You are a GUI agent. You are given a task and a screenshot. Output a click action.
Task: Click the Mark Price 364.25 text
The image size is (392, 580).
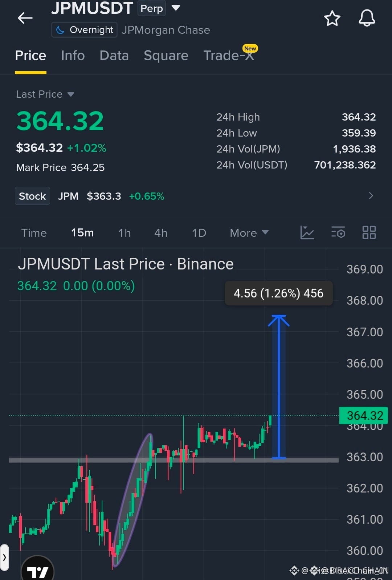pyautogui.click(x=60, y=167)
